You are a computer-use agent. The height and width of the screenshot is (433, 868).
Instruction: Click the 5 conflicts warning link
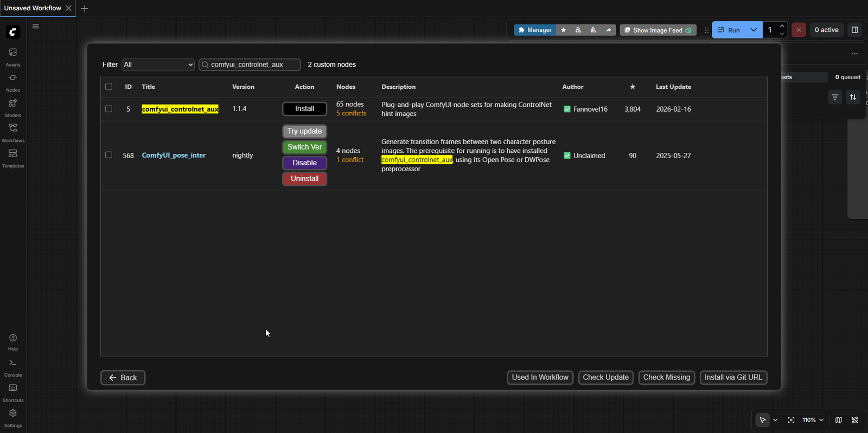point(351,113)
